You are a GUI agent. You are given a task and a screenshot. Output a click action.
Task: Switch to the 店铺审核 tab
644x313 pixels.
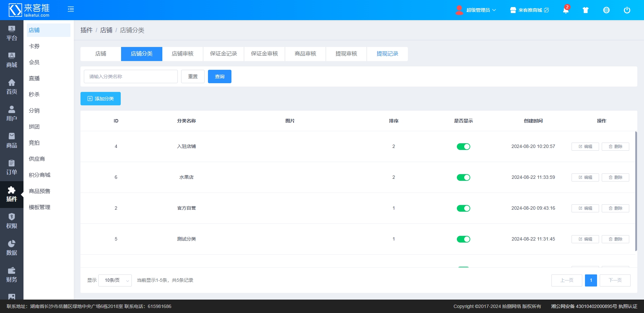click(182, 54)
